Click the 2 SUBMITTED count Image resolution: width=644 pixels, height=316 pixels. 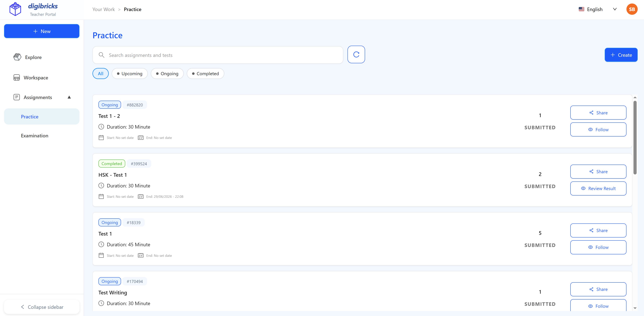tap(540, 180)
